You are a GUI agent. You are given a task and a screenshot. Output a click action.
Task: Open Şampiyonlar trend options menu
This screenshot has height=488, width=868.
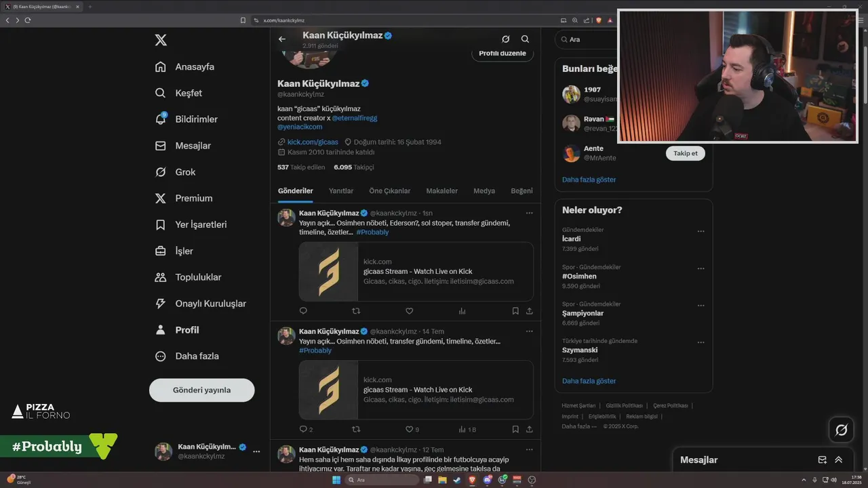click(x=701, y=306)
